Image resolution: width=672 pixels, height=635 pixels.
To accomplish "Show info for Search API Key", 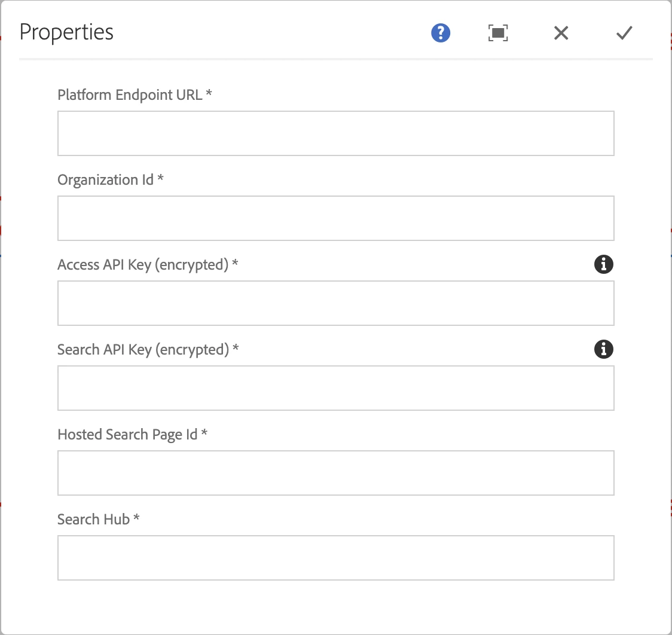I will pyautogui.click(x=604, y=349).
